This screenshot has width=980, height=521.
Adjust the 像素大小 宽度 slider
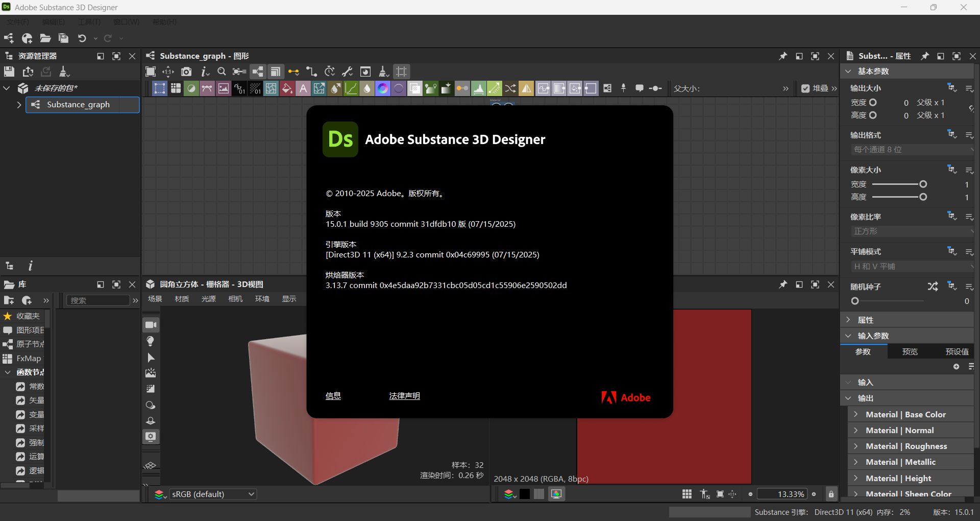click(x=899, y=184)
